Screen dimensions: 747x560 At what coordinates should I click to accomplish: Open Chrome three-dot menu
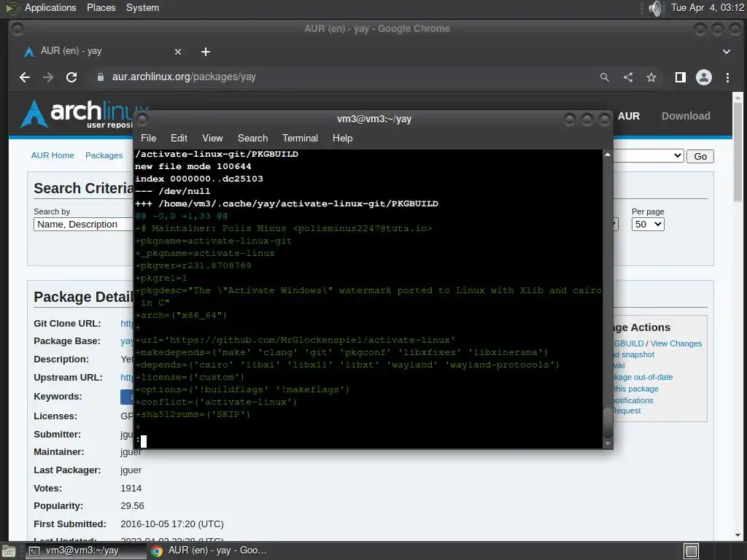point(727,77)
